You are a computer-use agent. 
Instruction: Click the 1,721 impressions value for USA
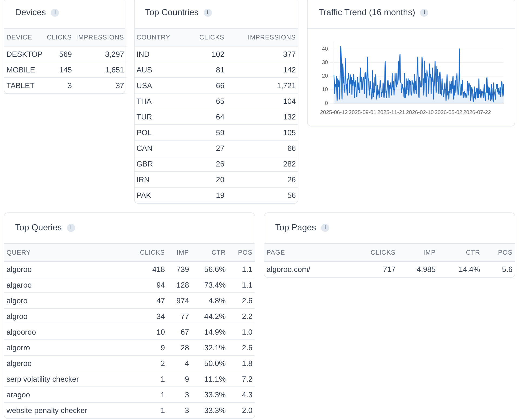pyautogui.click(x=286, y=86)
